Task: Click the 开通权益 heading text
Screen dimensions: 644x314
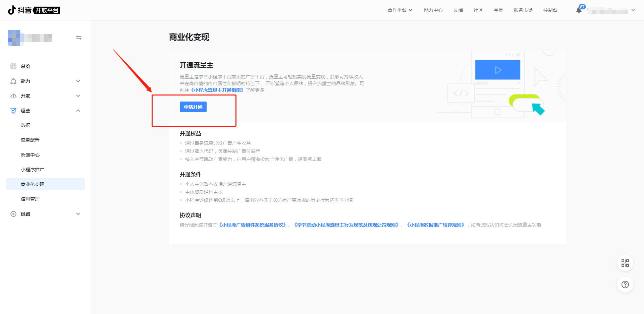Action: click(x=191, y=133)
